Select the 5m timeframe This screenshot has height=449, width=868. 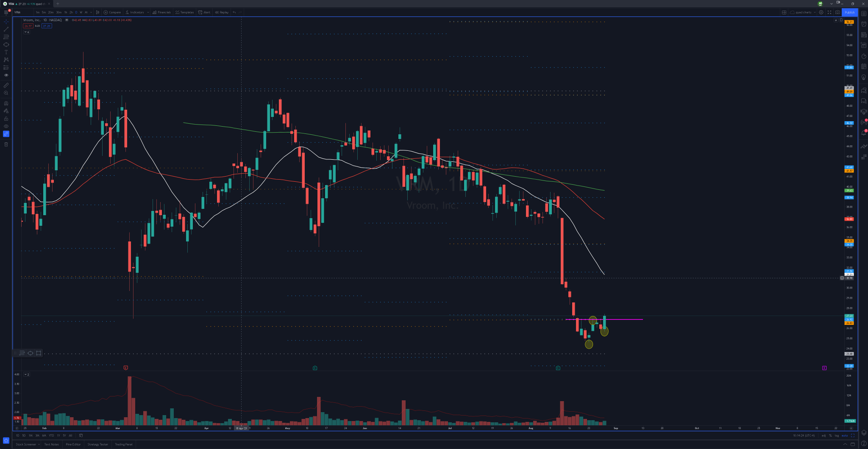pyautogui.click(x=44, y=12)
